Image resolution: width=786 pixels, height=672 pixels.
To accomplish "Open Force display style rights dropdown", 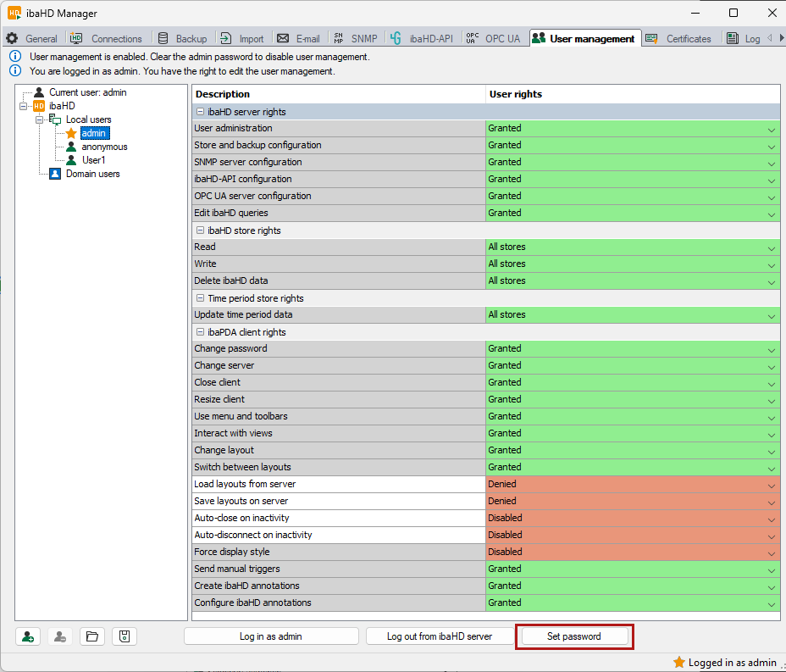I will click(x=771, y=553).
